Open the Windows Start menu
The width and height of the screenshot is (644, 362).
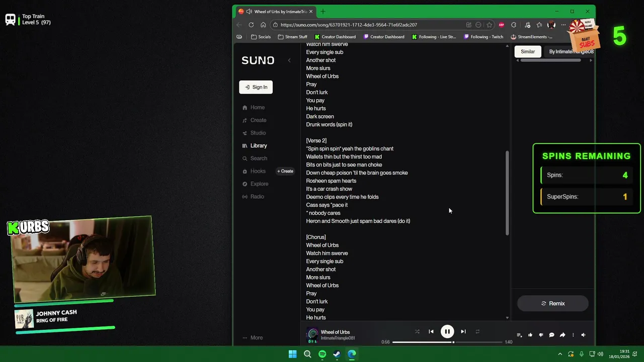coord(292,354)
